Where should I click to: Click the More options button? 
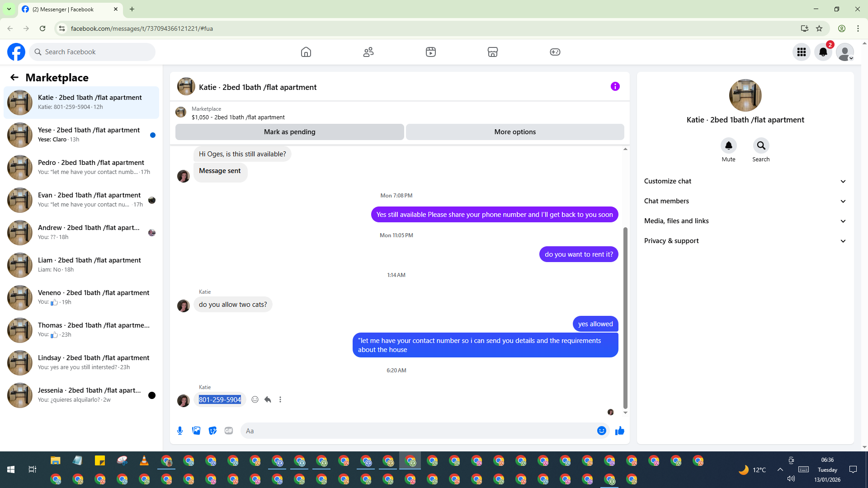(x=515, y=132)
